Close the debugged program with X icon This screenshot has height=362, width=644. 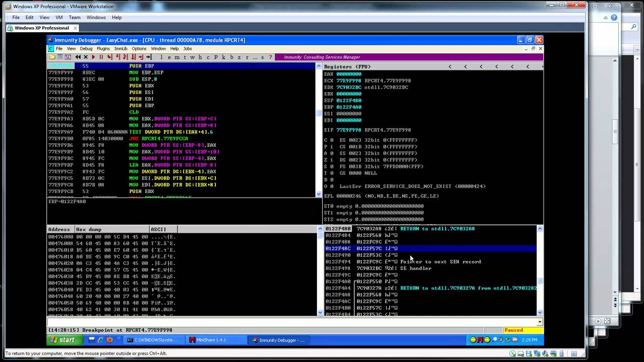[86, 57]
